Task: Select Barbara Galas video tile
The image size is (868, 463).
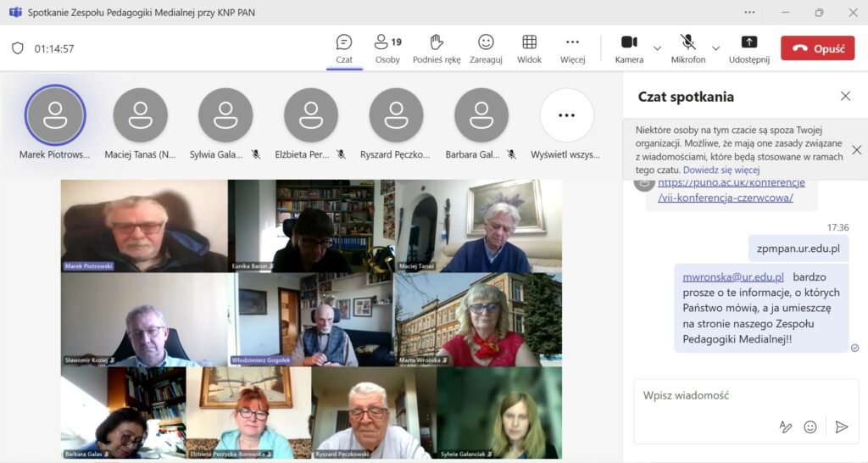Action: point(124,413)
